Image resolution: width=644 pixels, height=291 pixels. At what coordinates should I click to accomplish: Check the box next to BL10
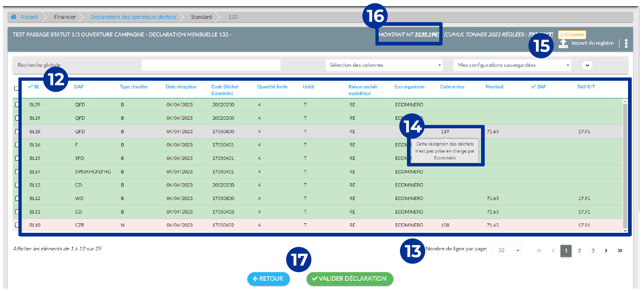17,225
